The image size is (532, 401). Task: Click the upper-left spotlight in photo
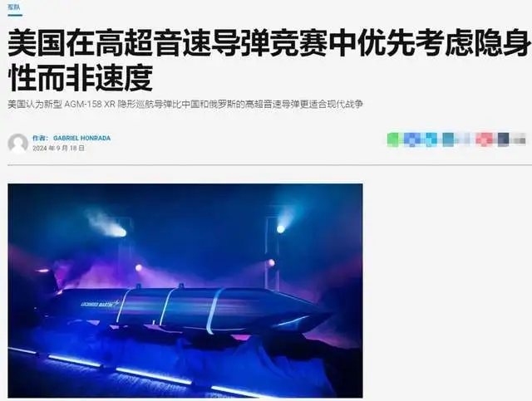(x=120, y=232)
